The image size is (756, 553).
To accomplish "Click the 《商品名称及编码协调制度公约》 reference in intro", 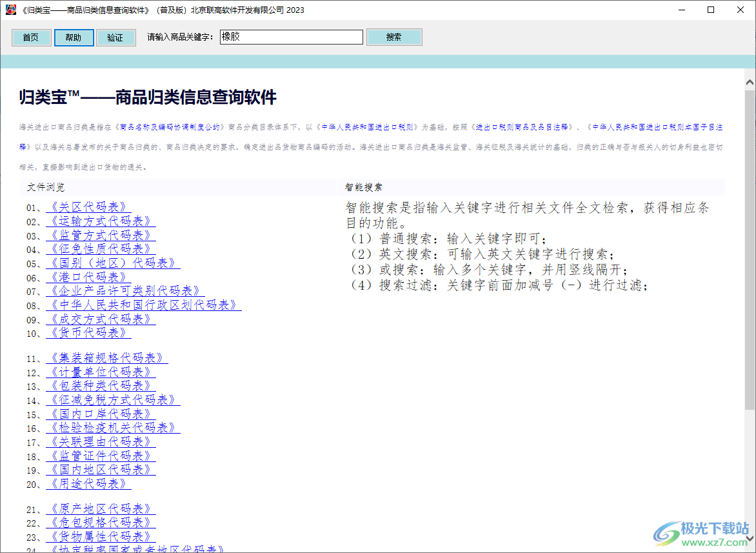I will (170, 127).
